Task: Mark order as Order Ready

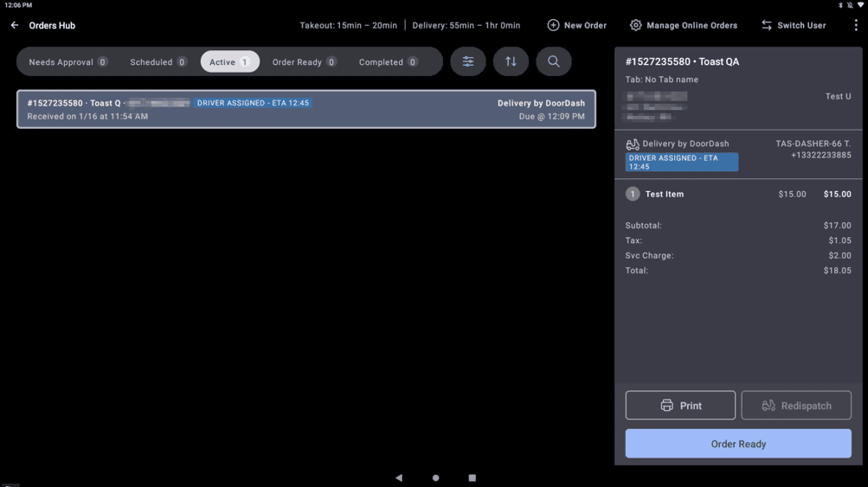Action: tap(738, 444)
